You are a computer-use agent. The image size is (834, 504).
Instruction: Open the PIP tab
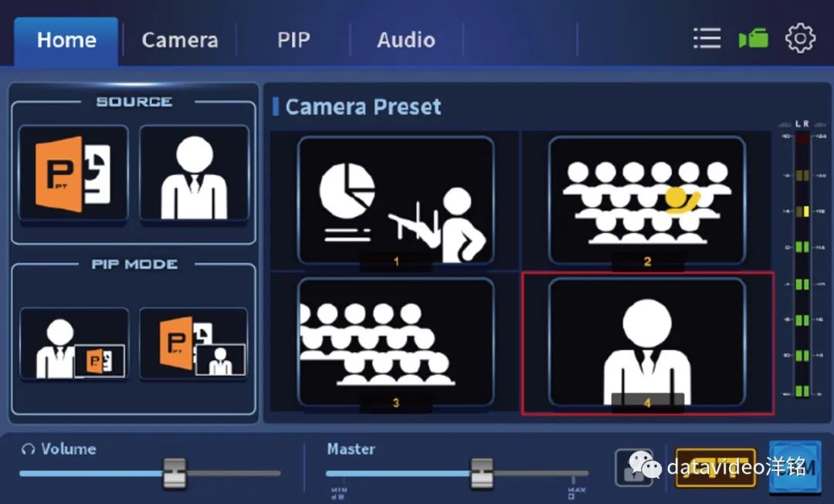[293, 40]
